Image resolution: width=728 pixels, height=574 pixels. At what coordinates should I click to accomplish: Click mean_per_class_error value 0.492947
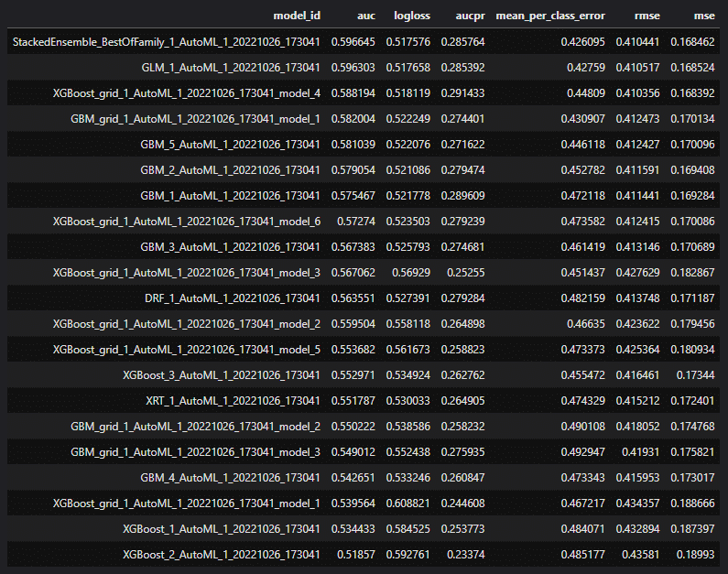pyautogui.click(x=582, y=452)
